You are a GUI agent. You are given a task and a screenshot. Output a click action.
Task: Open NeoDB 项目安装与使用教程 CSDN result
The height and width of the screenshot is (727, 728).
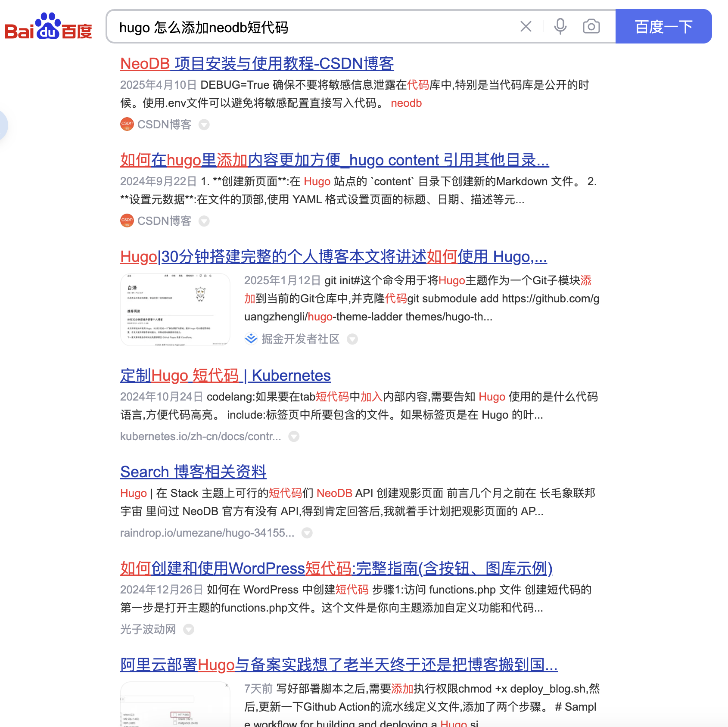tap(257, 64)
